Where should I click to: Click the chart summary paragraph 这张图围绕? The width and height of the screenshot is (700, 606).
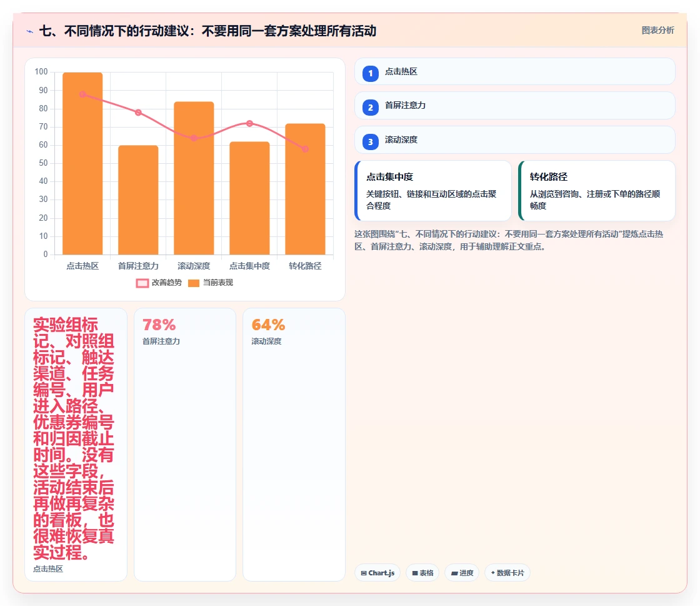pos(509,240)
